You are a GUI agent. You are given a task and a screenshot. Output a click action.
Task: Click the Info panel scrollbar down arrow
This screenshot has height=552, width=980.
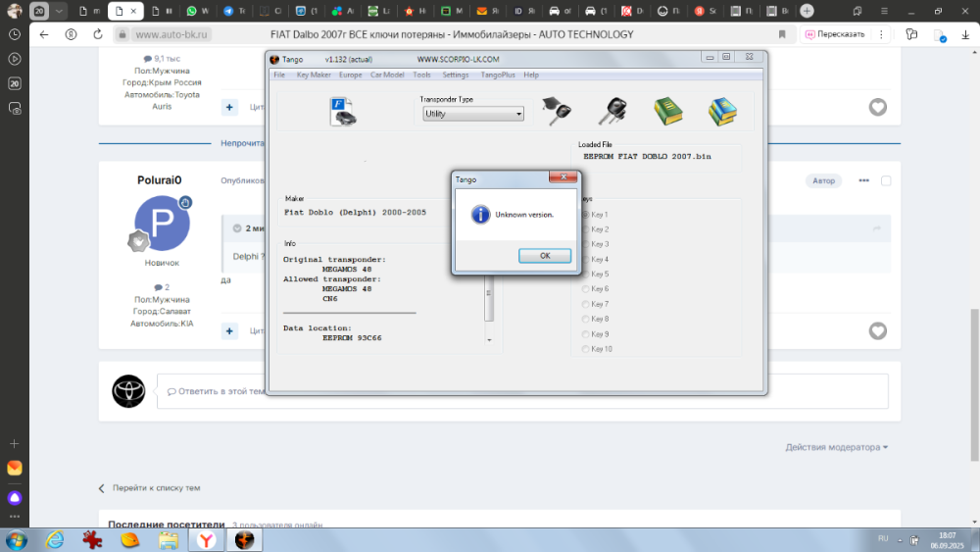(489, 340)
